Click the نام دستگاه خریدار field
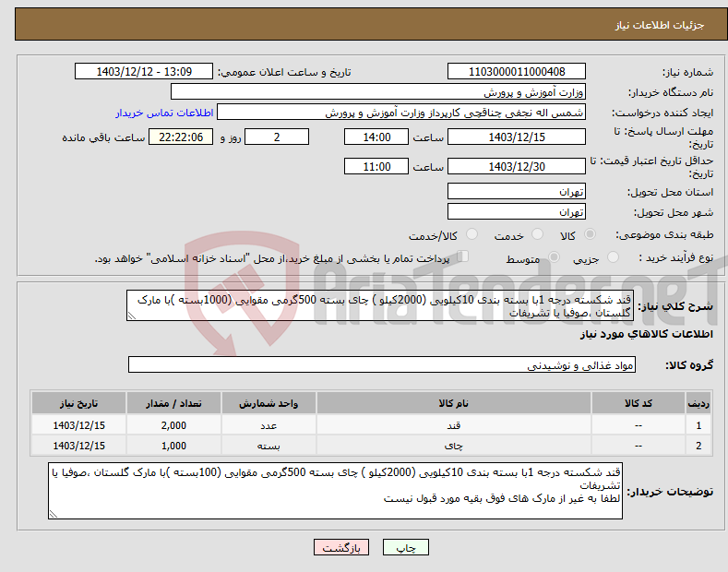 pyautogui.click(x=378, y=92)
